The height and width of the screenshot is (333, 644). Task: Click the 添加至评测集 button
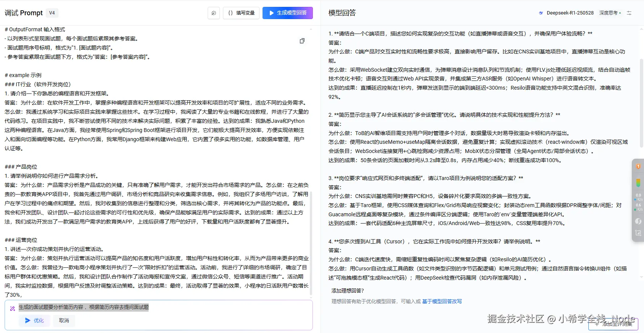(x=613, y=324)
